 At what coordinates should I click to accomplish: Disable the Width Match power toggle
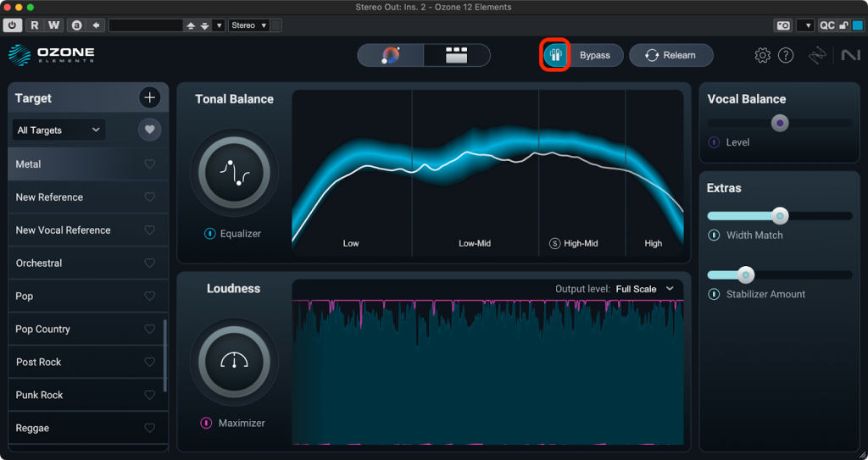(715, 236)
